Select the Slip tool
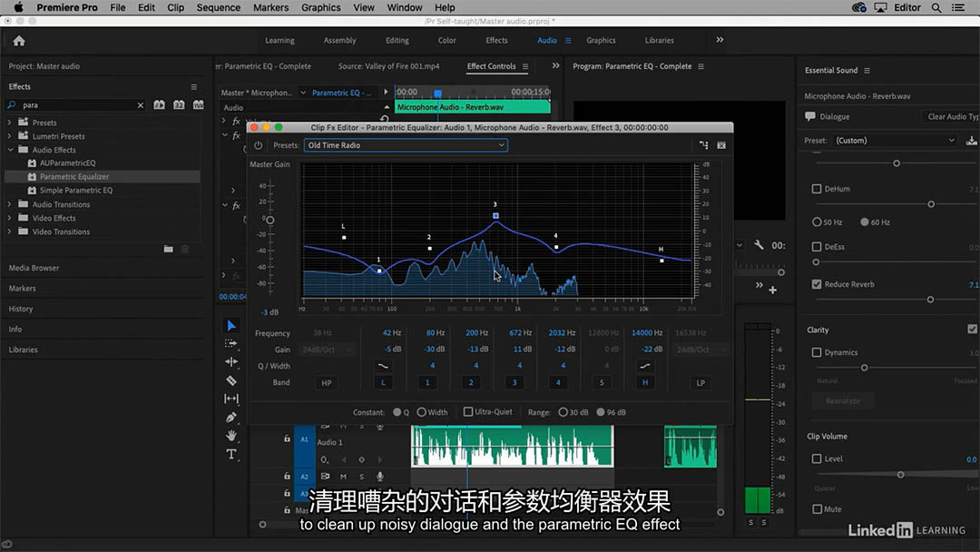 tap(231, 399)
